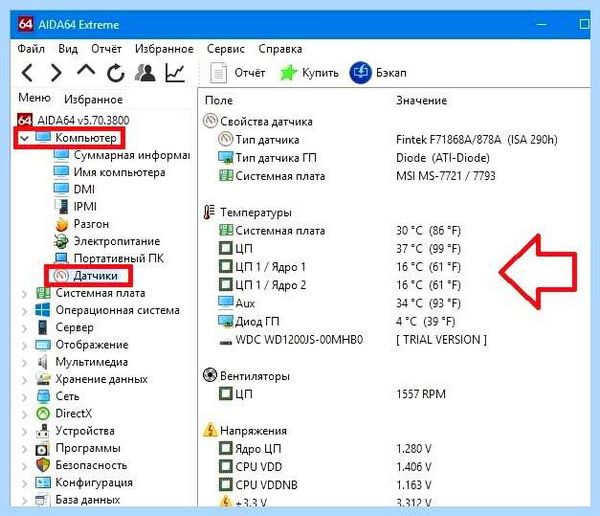The height and width of the screenshot is (516, 600).
Task: Select Конфигурация in the tree
Action: point(94,483)
